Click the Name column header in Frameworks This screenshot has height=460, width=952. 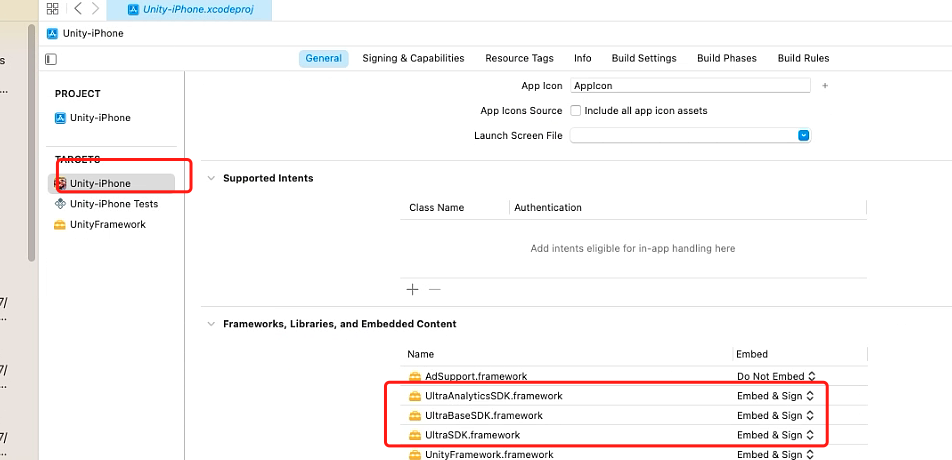[x=420, y=354]
